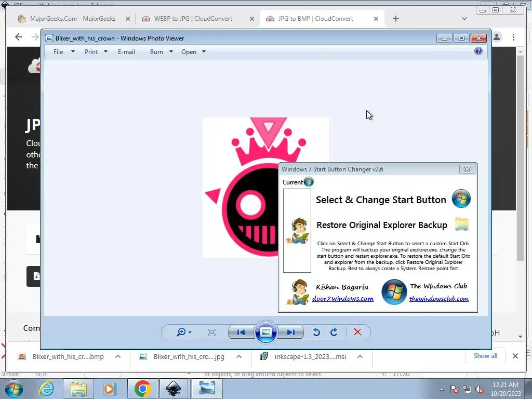Expand the Open dropdown arrow

[204, 52]
